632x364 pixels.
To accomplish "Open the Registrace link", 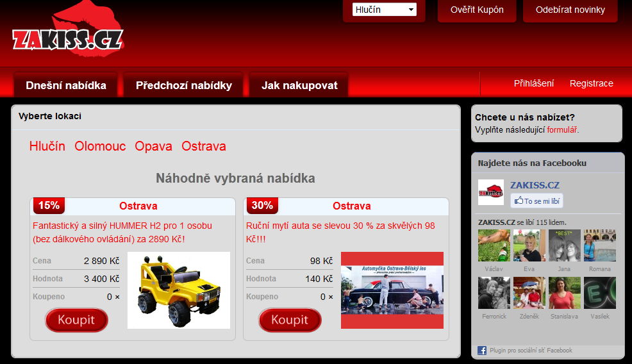I will coord(591,83).
